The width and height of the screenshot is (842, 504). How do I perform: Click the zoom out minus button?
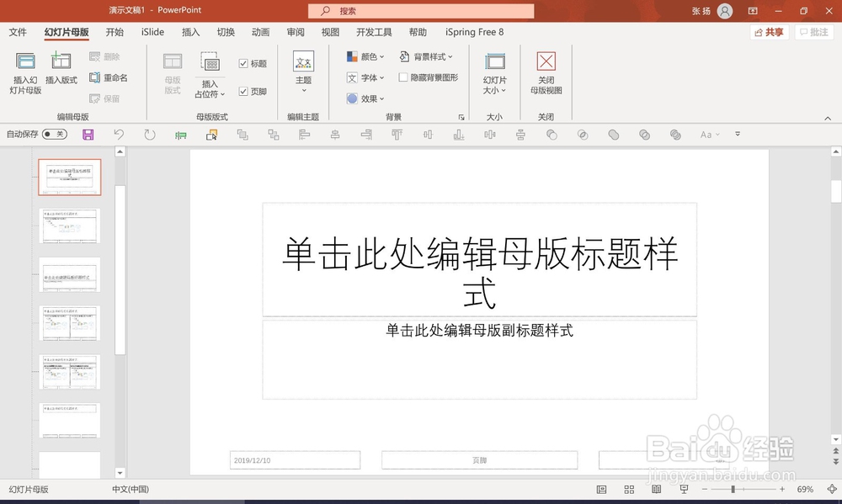(705, 490)
